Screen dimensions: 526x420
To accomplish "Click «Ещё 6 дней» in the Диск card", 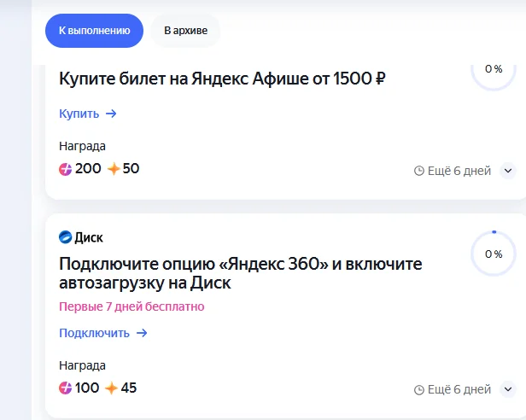I will (459, 389).
